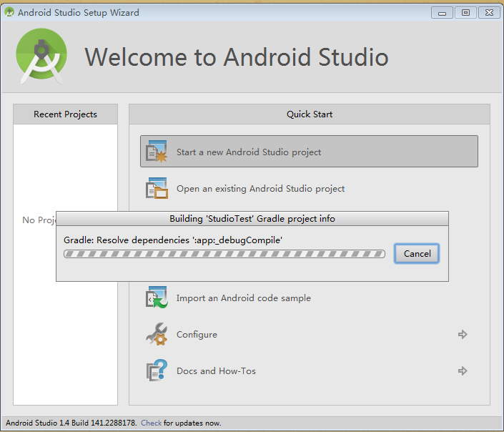This screenshot has width=504, height=432.
Task: Click the Docs and How-Tos question mark icon
Action: pos(157,370)
